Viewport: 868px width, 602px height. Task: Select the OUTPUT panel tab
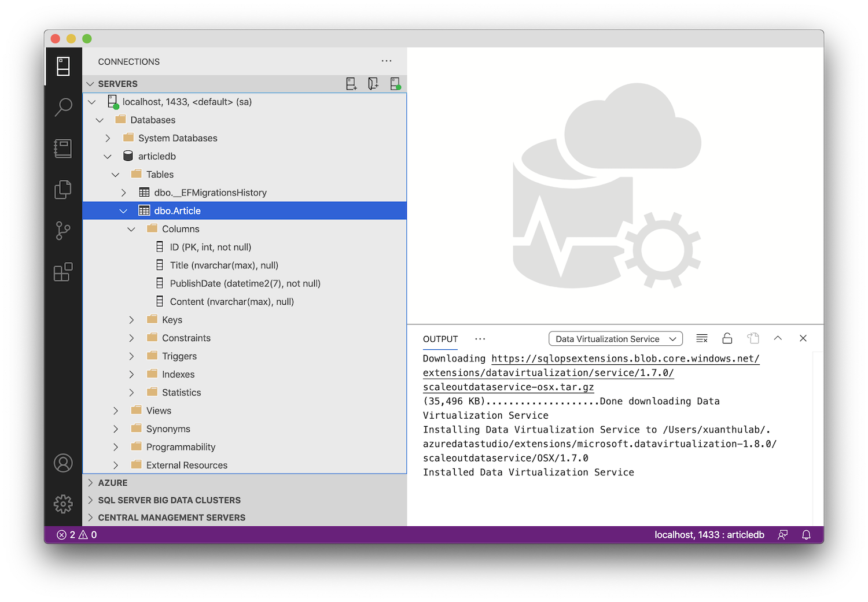[440, 339]
